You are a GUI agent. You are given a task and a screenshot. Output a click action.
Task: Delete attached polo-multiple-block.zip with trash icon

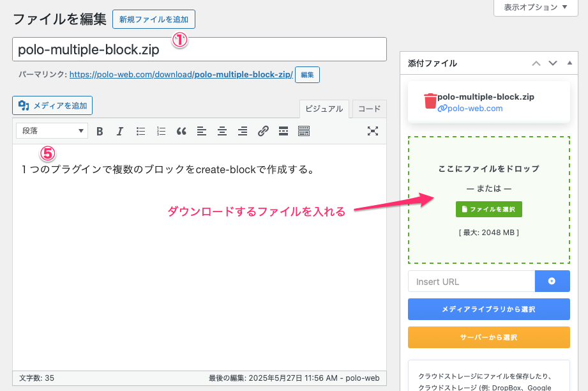tap(430, 102)
